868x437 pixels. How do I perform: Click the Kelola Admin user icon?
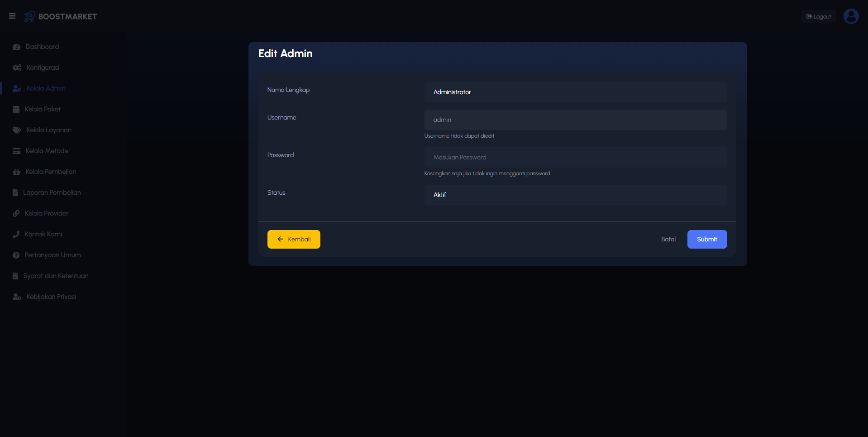coord(17,89)
